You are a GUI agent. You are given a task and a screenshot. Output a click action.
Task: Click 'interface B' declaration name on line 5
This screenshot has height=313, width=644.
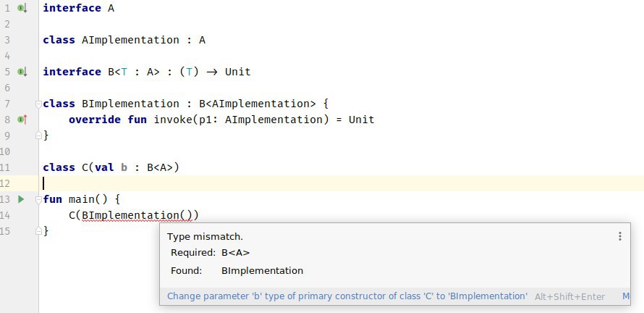tap(111, 72)
